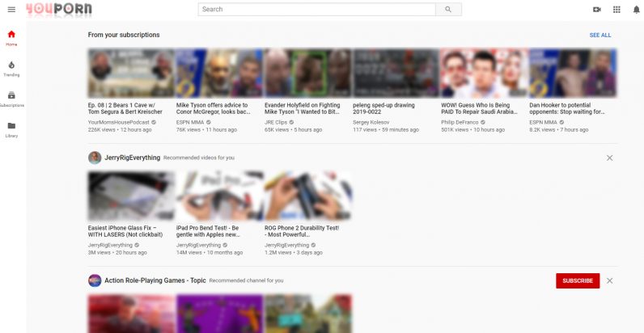Go to Home in sidebar
This screenshot has height=333, width=644.
pyautogui.click(x=11, y=37)
